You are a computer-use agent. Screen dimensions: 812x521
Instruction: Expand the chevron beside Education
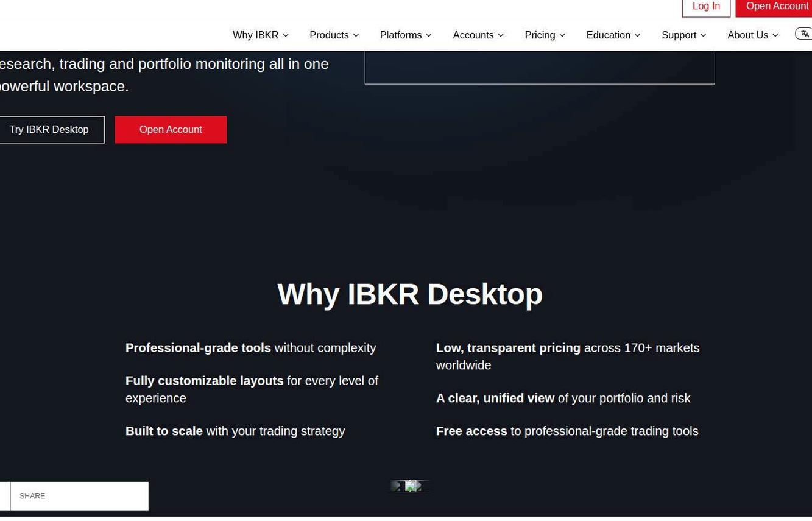coord(637,35)
